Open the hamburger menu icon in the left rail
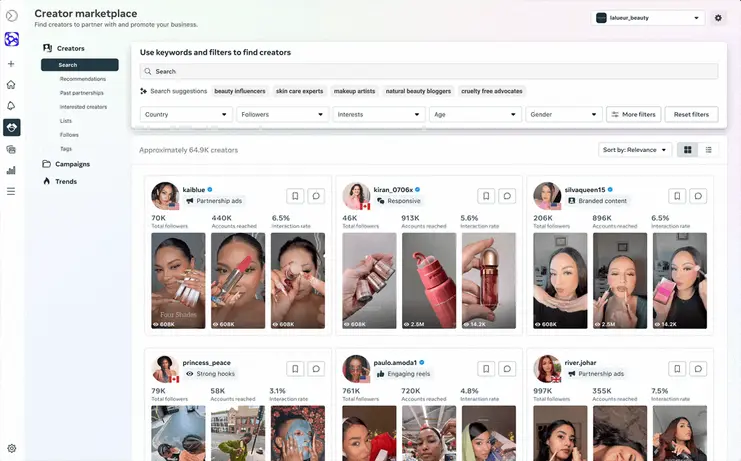Image resolution: width=741 pixels, height=461 pixels. [11, 191]
